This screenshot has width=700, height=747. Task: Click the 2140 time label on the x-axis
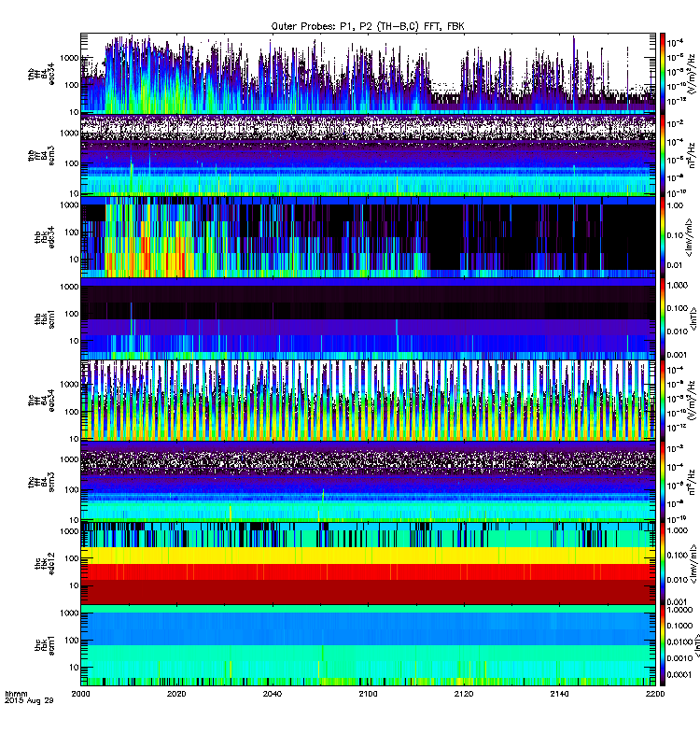(x=559, y=694)
